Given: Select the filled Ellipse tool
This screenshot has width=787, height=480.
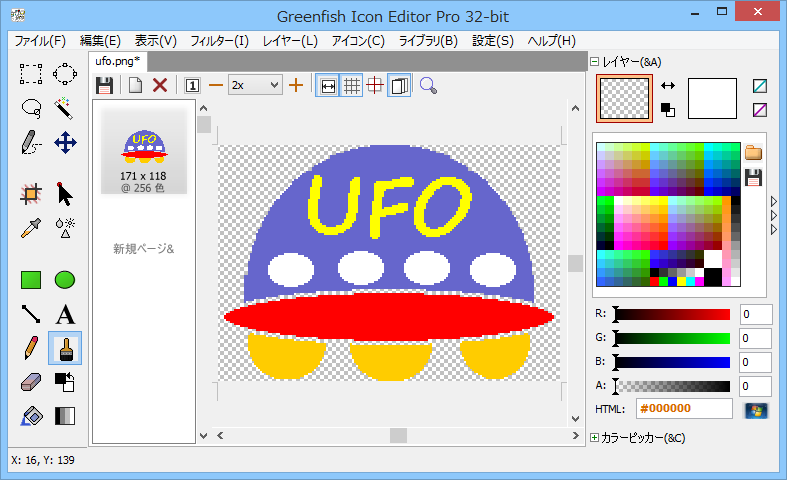Looking at the screenshot, I should 65,280.
